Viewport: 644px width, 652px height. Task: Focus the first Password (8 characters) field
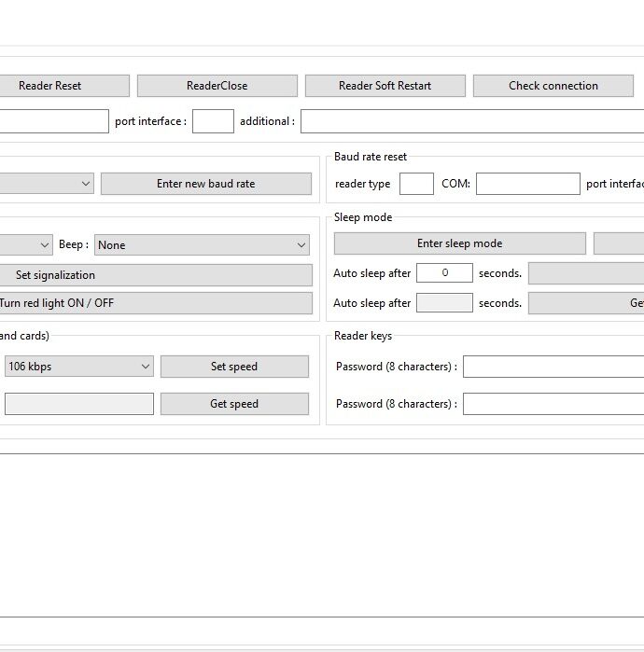tap(553, 367)
